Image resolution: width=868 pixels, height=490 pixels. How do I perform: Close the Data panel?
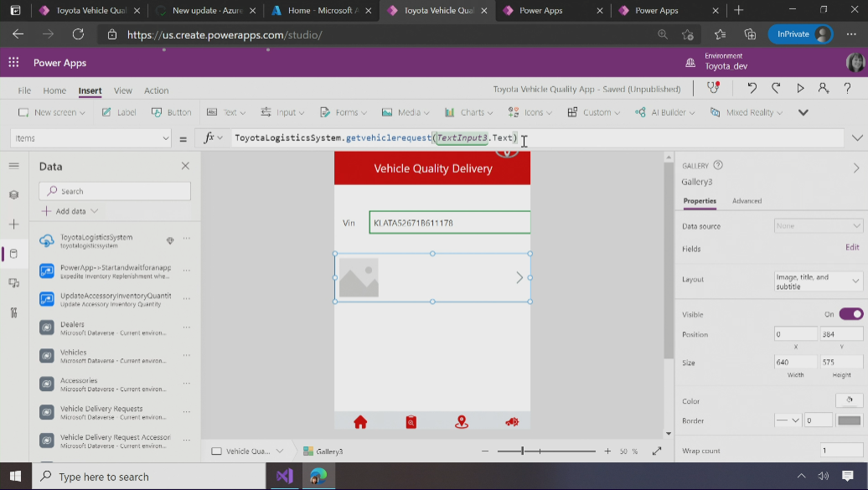(185, 166)
